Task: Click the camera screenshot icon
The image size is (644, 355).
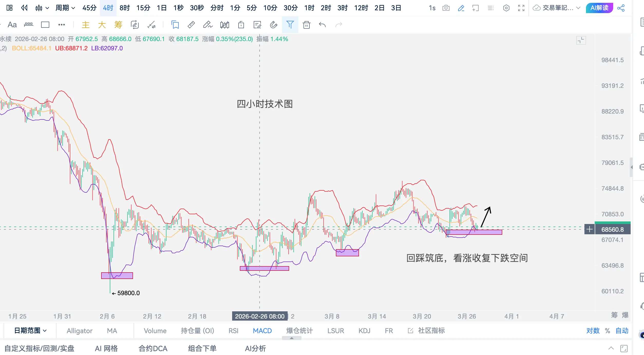Action: [446, 8]
